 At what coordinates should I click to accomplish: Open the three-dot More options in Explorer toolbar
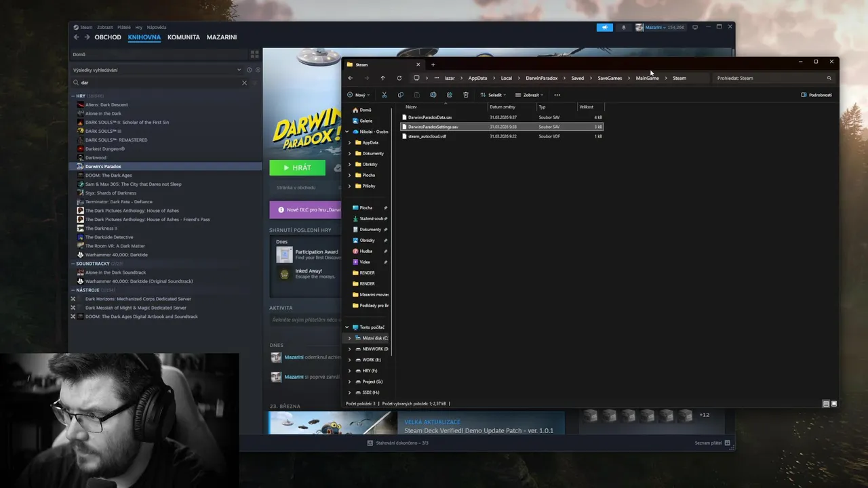557,95
